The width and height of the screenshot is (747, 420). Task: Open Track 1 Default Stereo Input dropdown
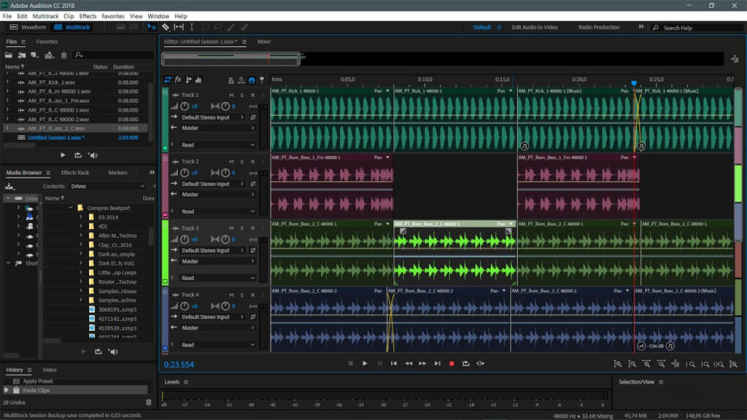pyautogui.click(x=214, y=117)
